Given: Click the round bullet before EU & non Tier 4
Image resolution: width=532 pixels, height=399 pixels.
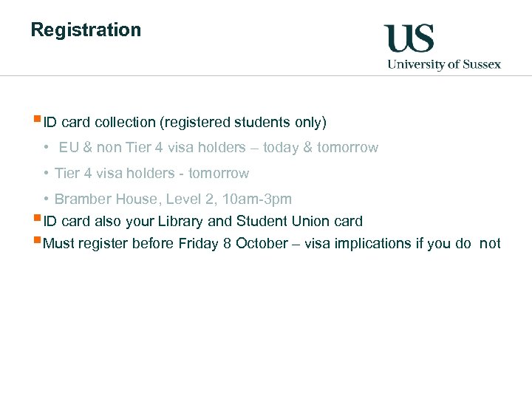Looking at the screenshot, I should (x=46, y=148).
